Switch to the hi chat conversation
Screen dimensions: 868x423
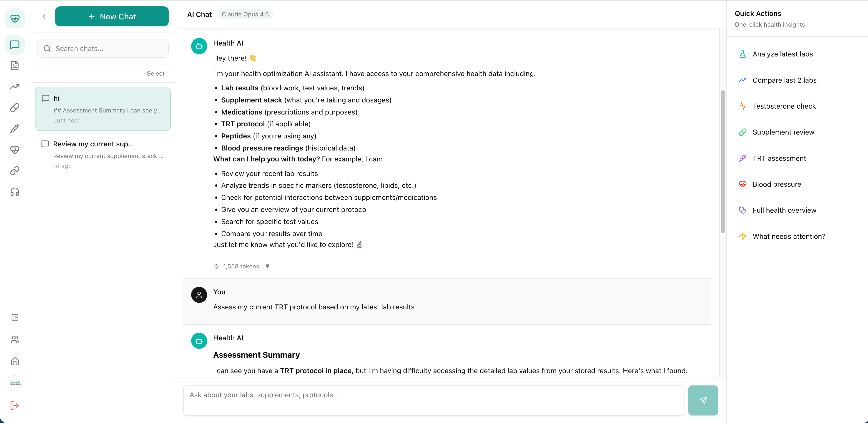pyautogui.click(x=103, y=109)
